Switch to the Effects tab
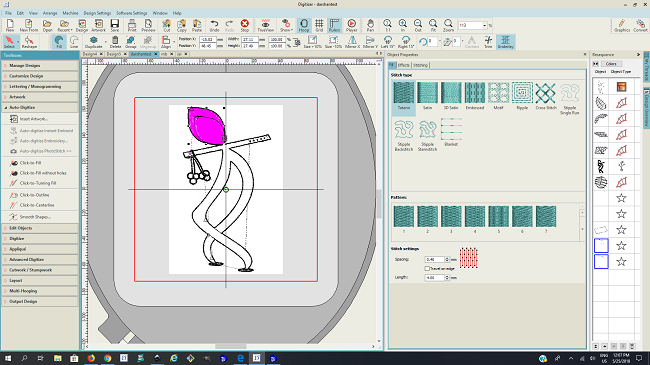Viewport: 650px width, 365px height. (403, 65)
